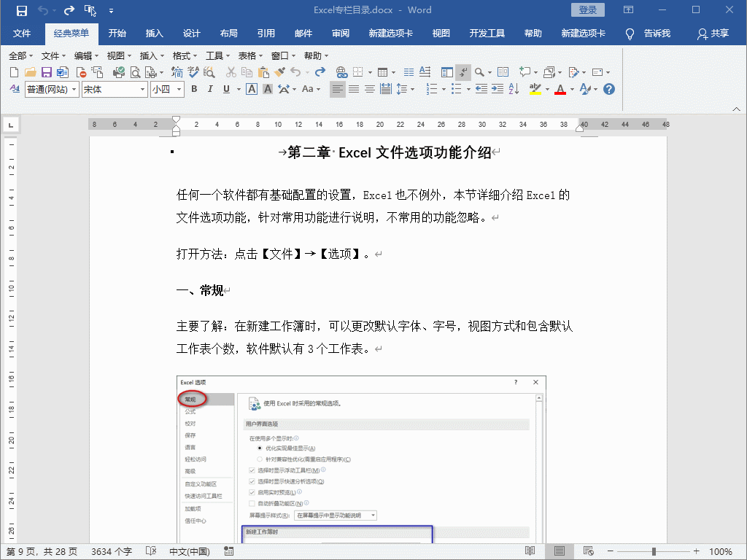Run the spelling and grammar check
This screenshot has height=560, width=747.
(193, 72)
